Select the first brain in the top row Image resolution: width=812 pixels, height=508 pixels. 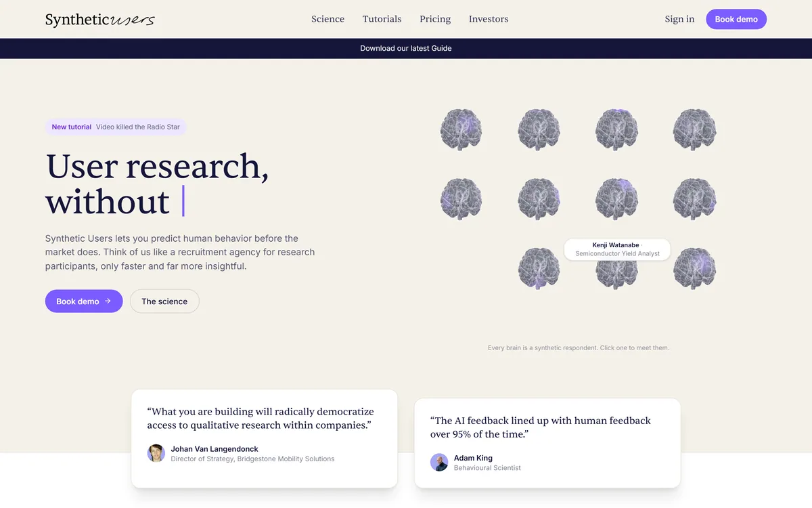tap(461, 129)
